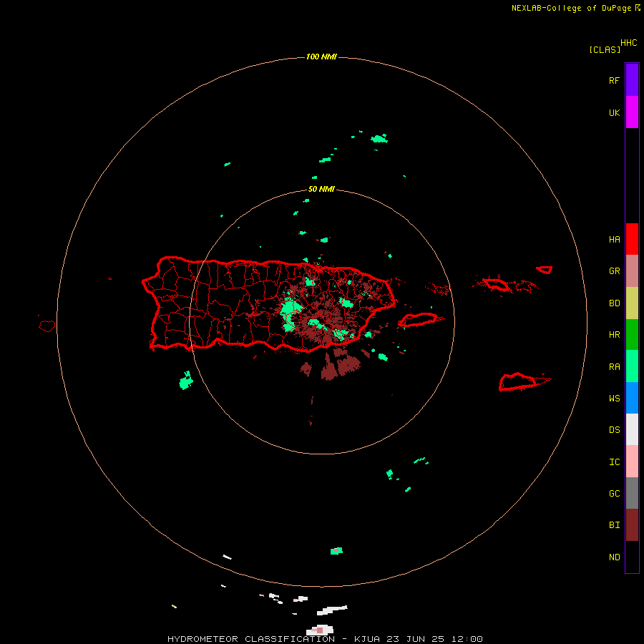Click the "BI" legend label
Image resolution: width=644 pixels, height=644 pixels.
pos(614,525)
